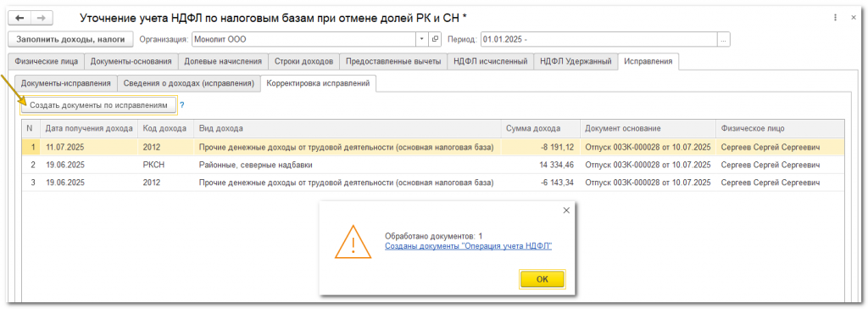Expand the organization dropdown arrow
This screenshot has width=868, height=309.
[422, 39]
